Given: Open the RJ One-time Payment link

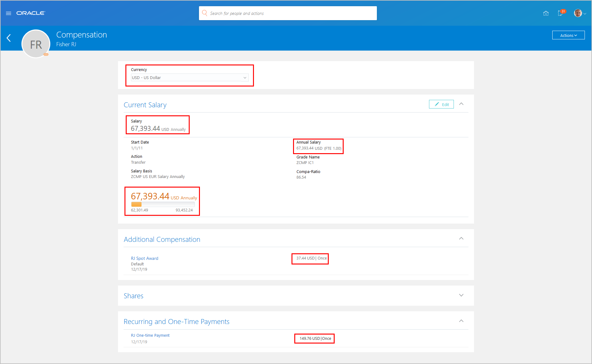Looking at the screenshot, I should coord(150,335).
